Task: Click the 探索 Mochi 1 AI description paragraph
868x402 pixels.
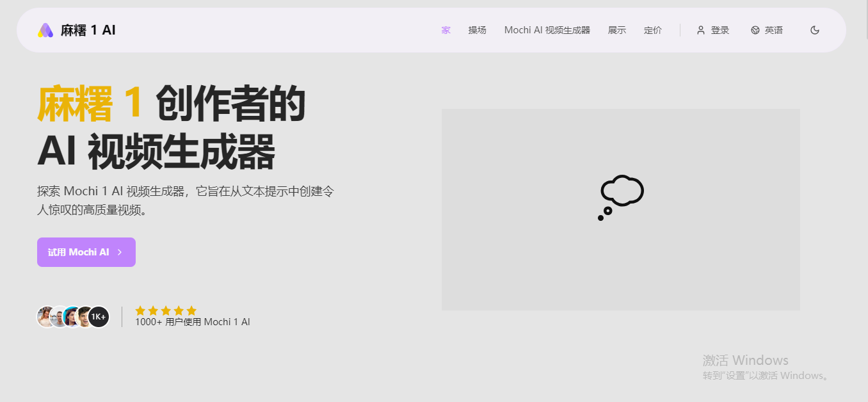Action: coord(186,200)
